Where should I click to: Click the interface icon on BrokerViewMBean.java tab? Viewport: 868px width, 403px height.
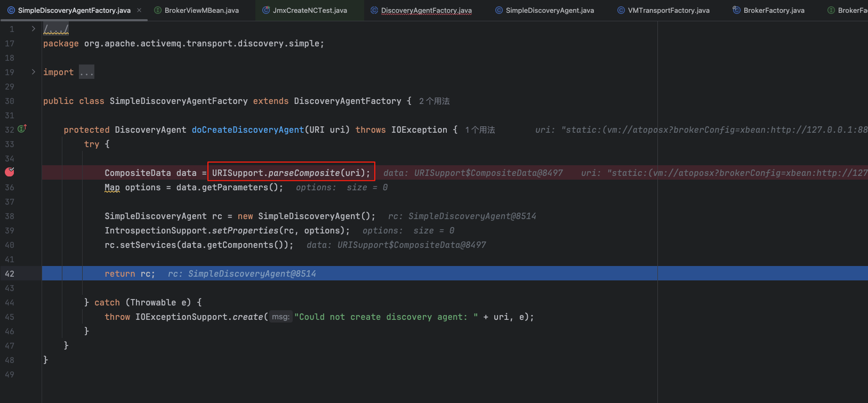(158, 10)
